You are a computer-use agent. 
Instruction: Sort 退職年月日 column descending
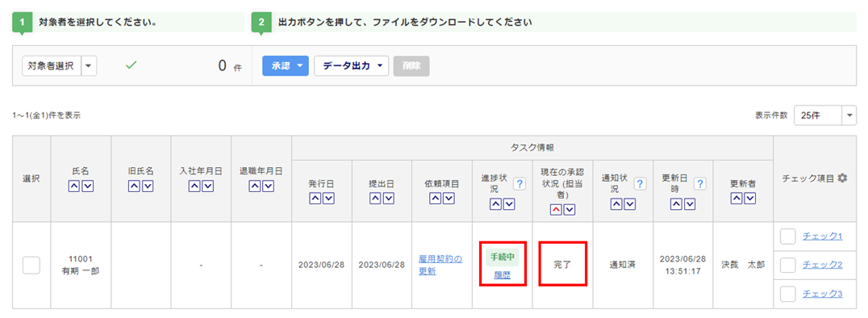(269, 187)
